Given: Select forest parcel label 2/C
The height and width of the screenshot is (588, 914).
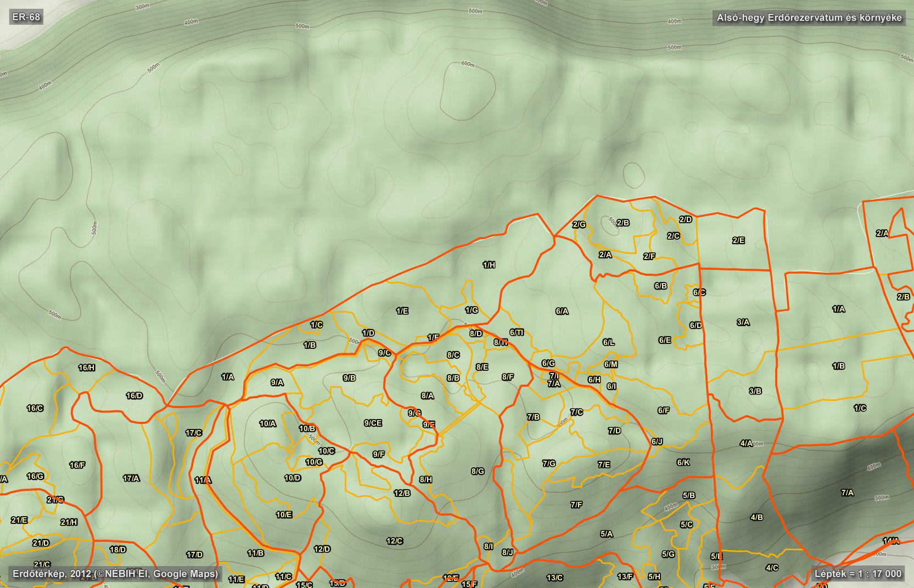Looking at the screenshot, I should [674, 236].
